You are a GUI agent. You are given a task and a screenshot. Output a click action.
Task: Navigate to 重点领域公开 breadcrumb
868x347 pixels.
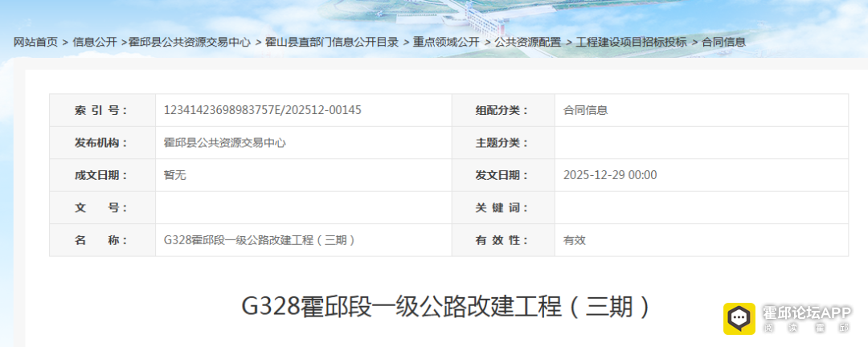pos(446,42)
